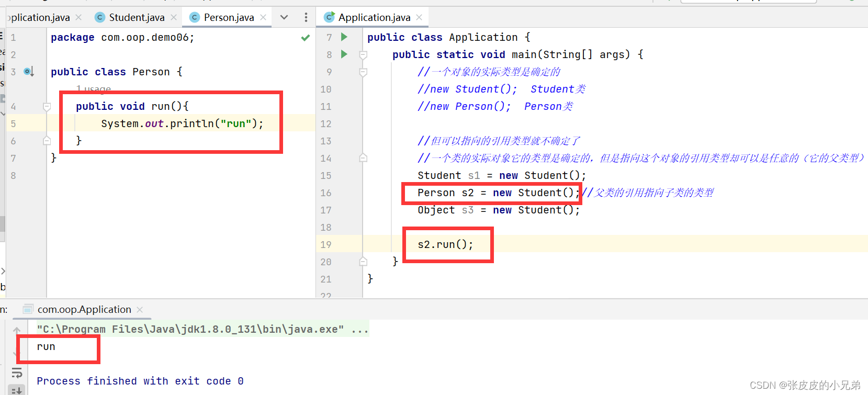Click the "s2.run();" statement
The height and width of the screenshot is (395, 868).
coord(445,244)
